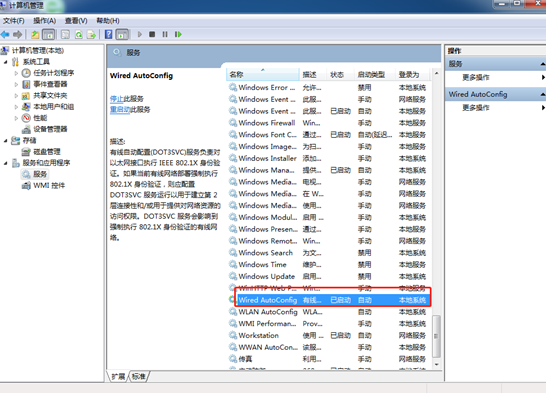Screen dimensions: 546x393
Task: Click the Start Service play icon
Action: click(140, 34)
